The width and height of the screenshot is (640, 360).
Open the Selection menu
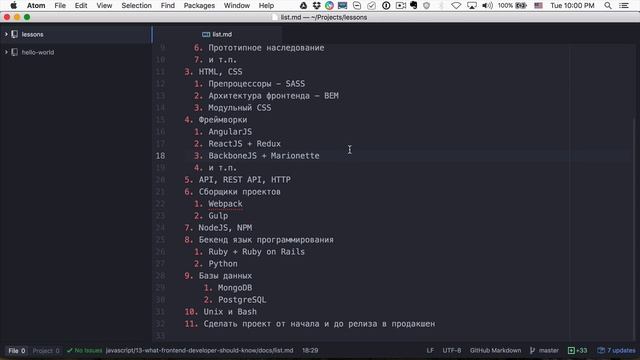tap(136, 5)
